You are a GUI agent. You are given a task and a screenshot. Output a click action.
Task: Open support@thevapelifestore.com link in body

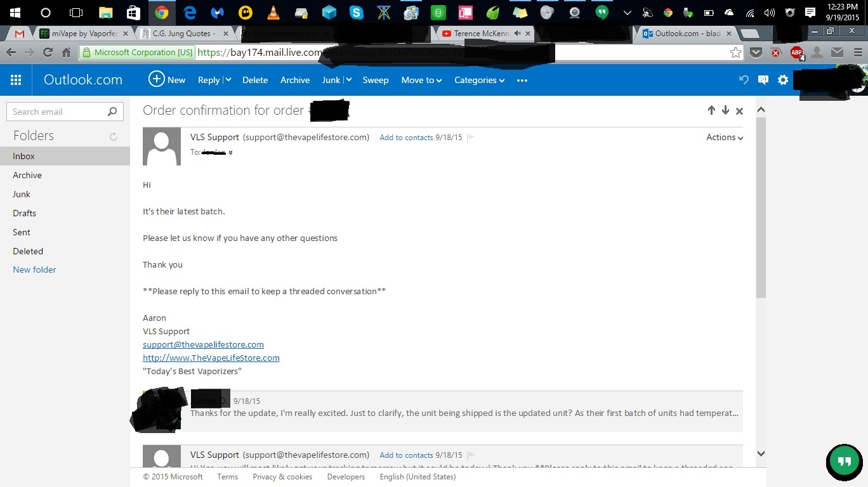[x=203, y=344]
